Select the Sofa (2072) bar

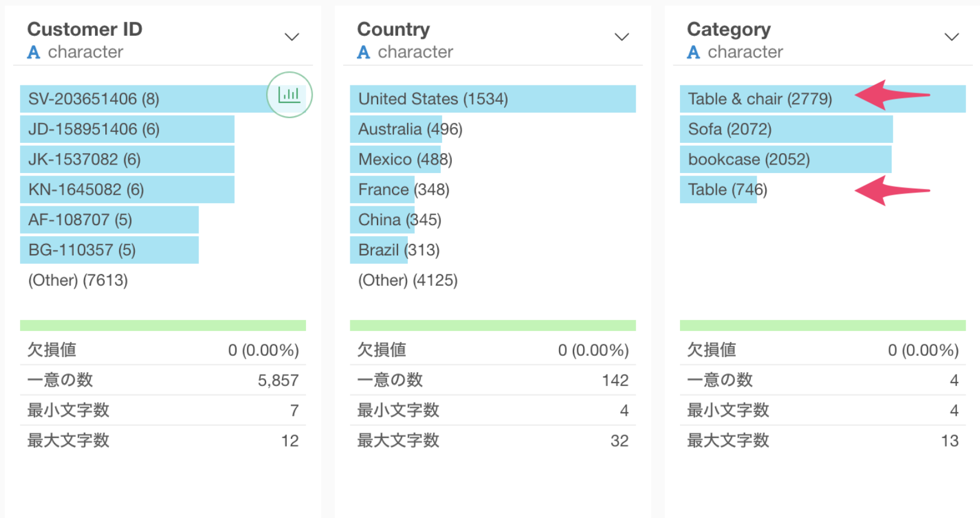point(786,129)
